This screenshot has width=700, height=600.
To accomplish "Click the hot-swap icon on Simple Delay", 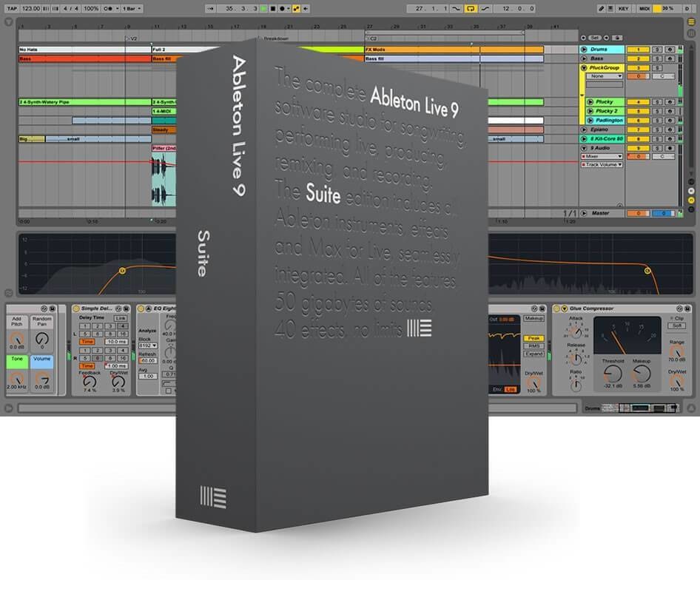I will 118,309.
